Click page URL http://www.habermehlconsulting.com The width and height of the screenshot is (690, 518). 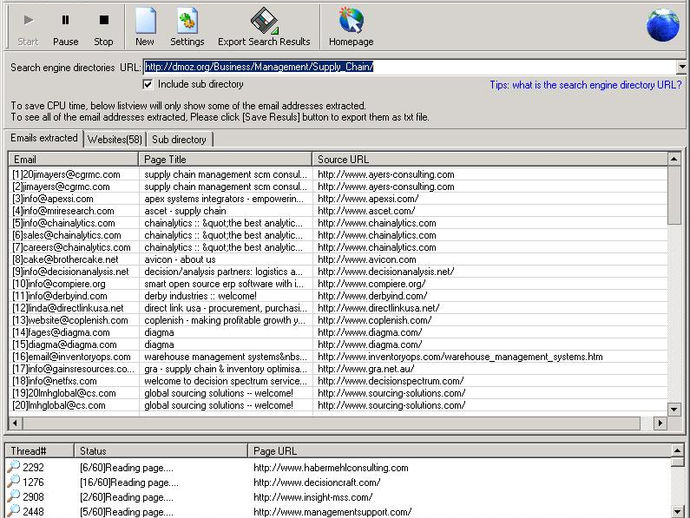(x=331, y=467)
